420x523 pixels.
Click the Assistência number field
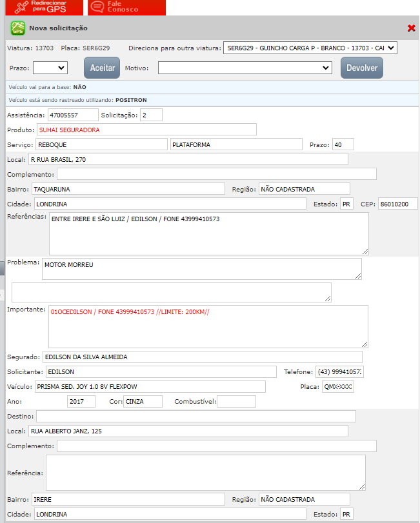tap(72, 115)
